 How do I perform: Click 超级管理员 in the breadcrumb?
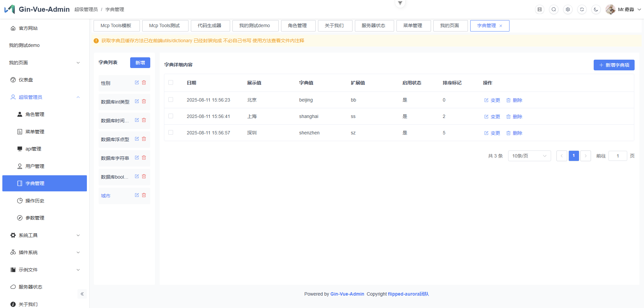pyautogui.click(x=86, y=9)
